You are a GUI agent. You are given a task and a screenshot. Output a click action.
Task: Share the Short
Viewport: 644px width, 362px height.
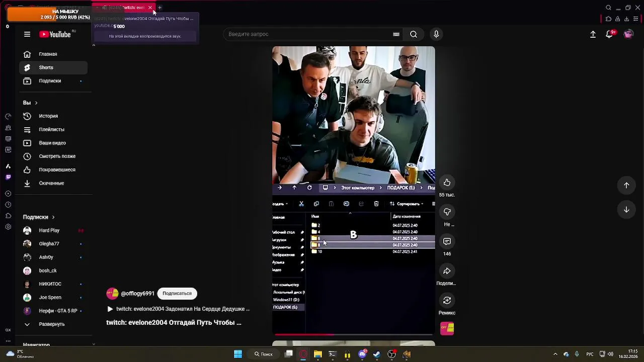click(447, 271)
